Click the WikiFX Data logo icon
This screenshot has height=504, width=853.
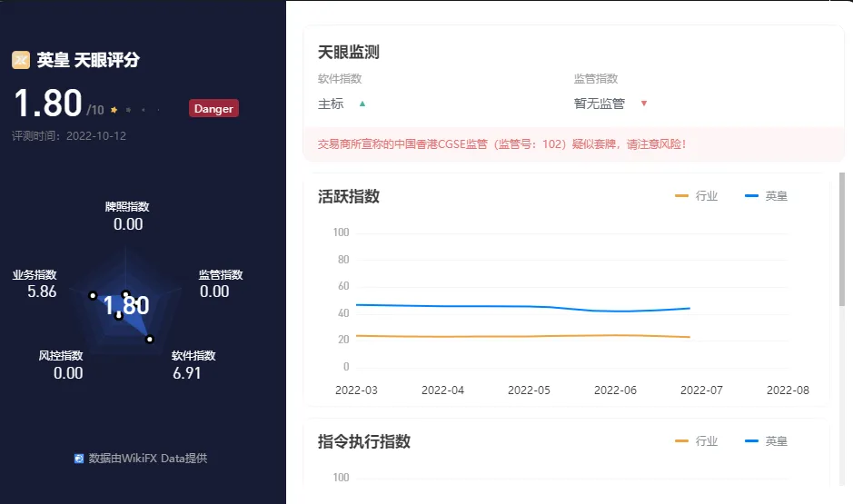(79, 459)
